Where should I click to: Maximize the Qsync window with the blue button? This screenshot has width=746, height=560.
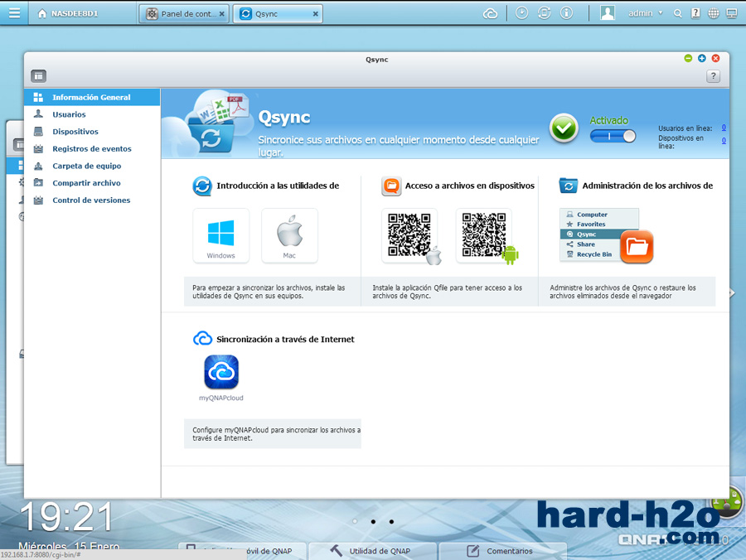(702, 58)
